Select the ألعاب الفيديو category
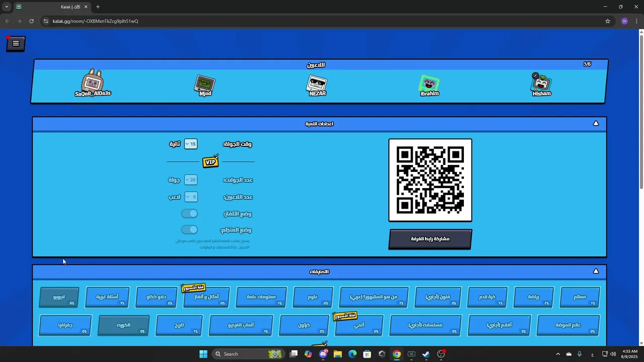This screenshot has width=644, height=362. (x=241, y=325)
